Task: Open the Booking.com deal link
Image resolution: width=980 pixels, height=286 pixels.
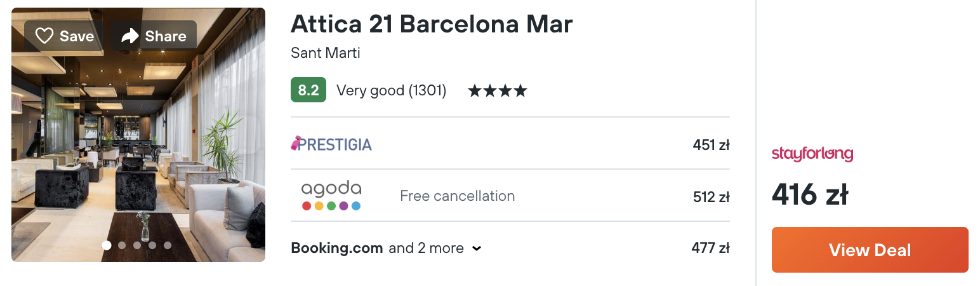Action: click(x=336, y=248)
